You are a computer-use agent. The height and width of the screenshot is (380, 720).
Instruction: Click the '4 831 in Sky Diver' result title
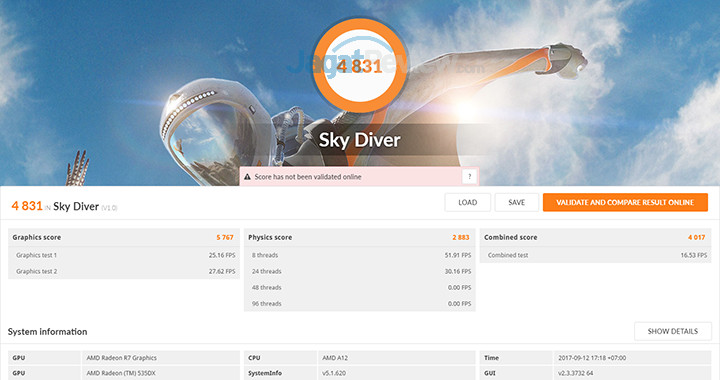coord(64,206)
